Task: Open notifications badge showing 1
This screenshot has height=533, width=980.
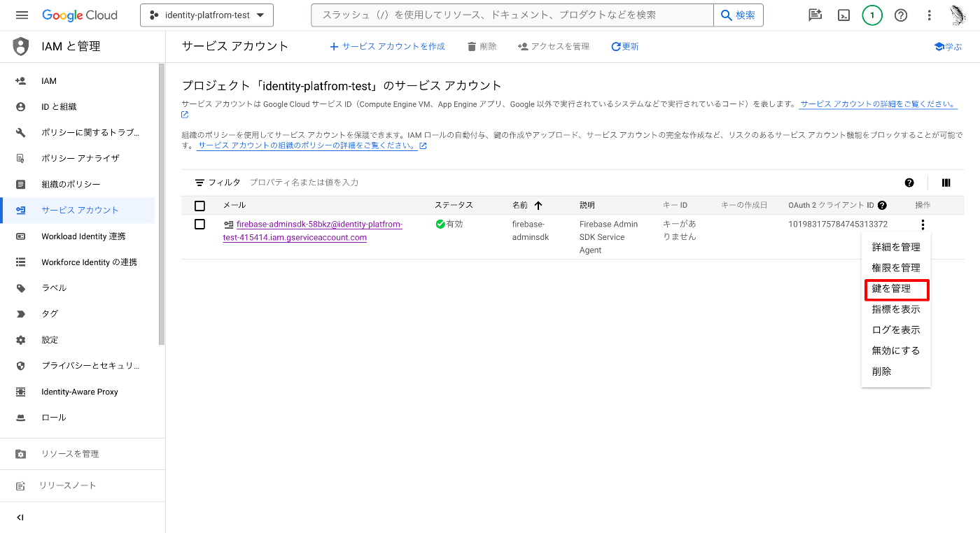Action: pyautogui.click(x=872, y=15)
